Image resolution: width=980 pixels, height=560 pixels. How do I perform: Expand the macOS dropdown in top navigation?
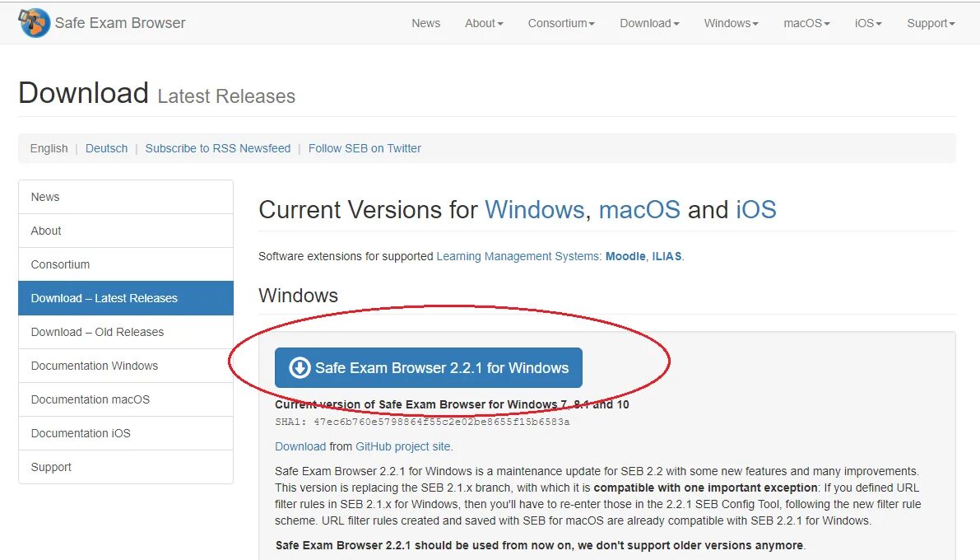(806, 23)
